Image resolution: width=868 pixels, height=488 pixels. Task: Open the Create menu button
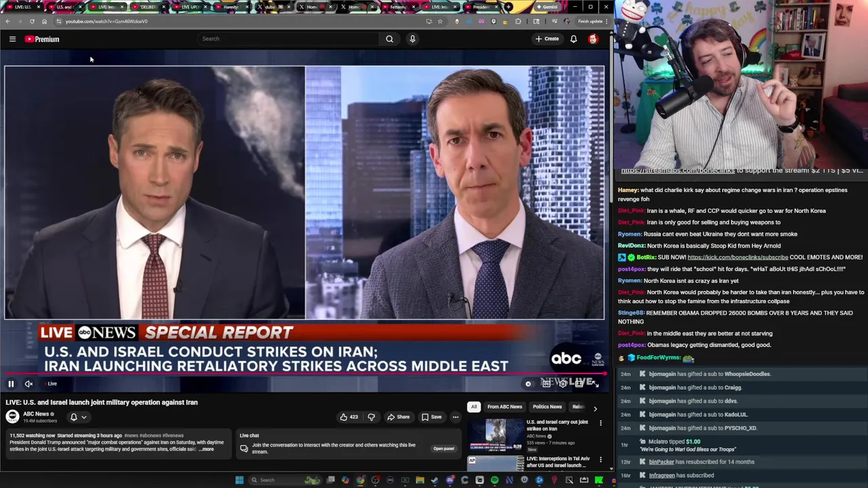[547, 39]
